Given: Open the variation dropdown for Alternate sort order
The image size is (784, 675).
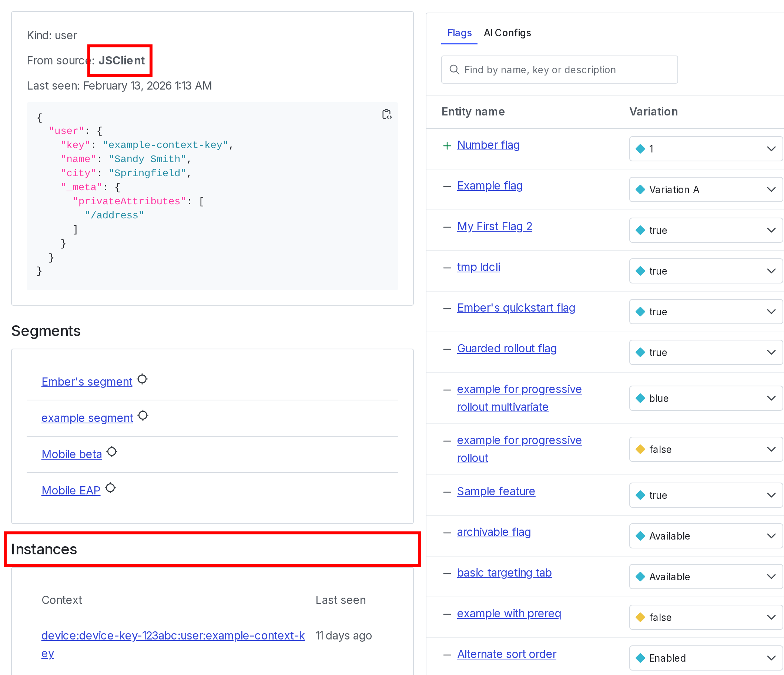Looking at the screenshot, I should pyautogui.click(x=772, y=658).
